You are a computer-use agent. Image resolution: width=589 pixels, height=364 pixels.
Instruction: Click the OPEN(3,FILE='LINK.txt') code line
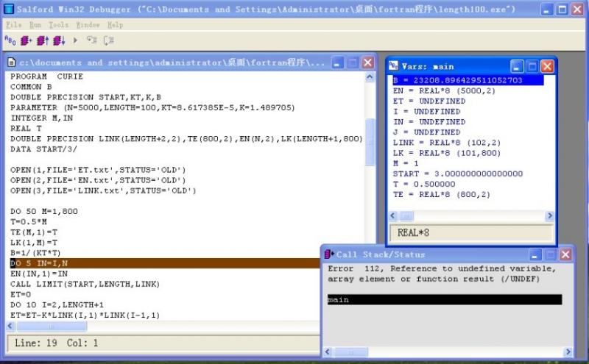click(x=103, y=190)
